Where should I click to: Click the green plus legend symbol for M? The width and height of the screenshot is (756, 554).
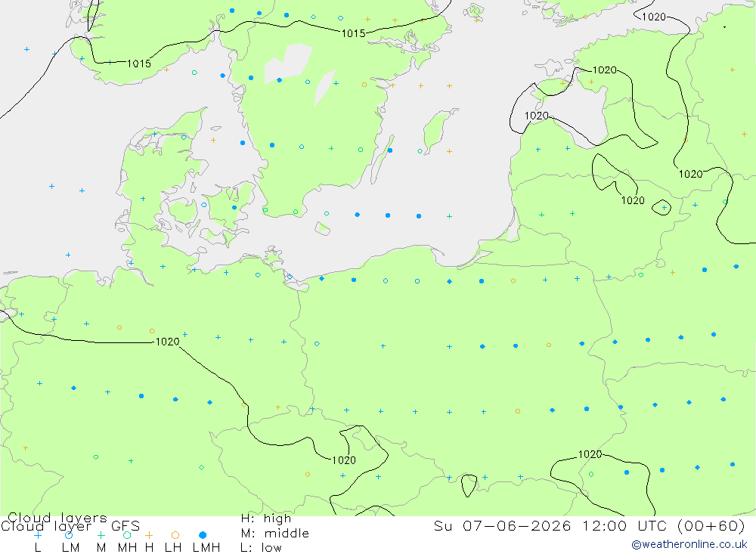[101, 535]
